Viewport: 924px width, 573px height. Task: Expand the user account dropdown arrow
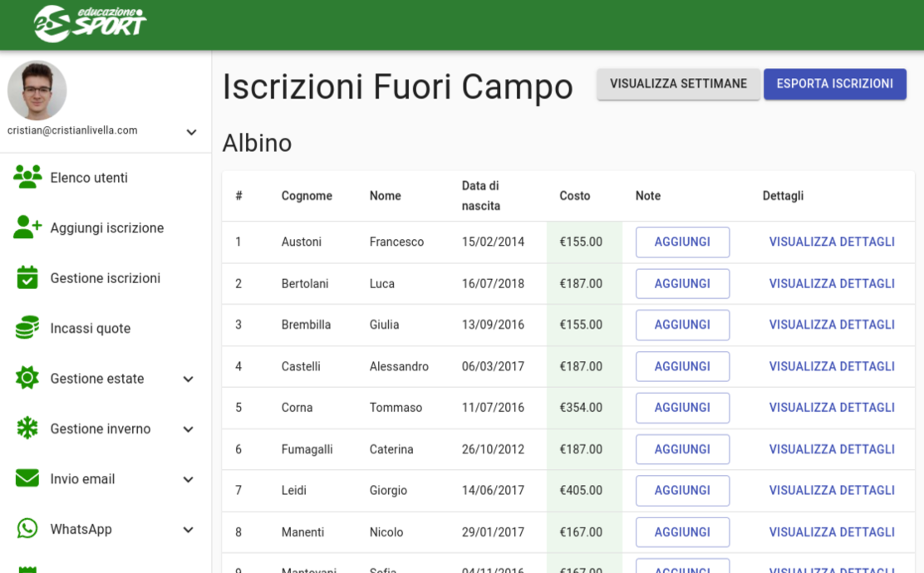(x=191, y=132)
